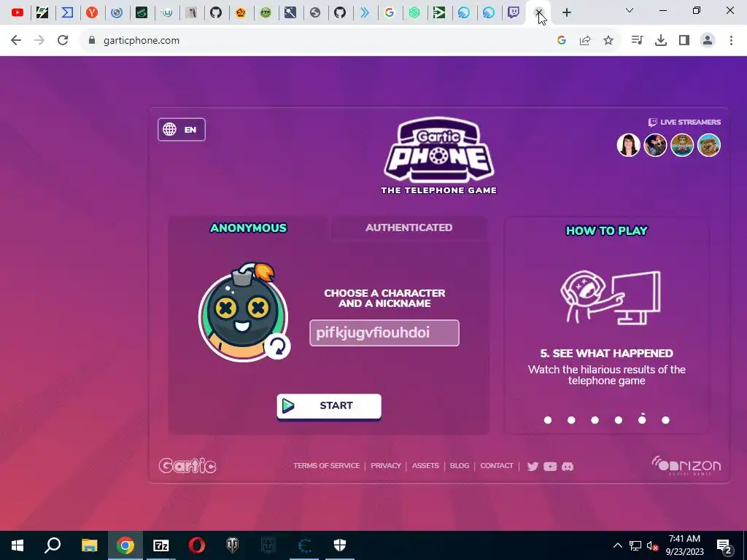Image resolution: width=747 pixels, height=560 pixels.
Task: Select the sixth How to Play carousel dot
Action: coord(665,420)
